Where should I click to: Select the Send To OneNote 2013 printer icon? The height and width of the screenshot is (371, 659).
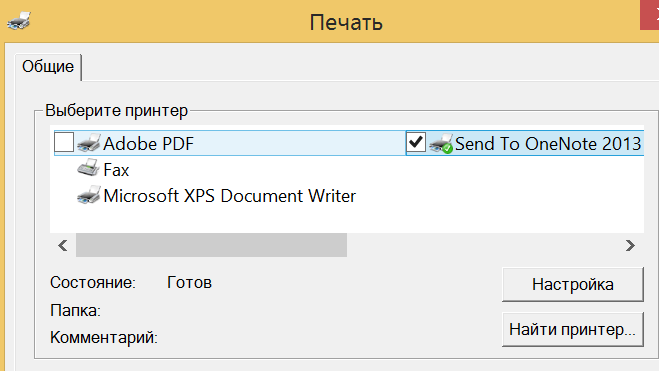[440, 144]
